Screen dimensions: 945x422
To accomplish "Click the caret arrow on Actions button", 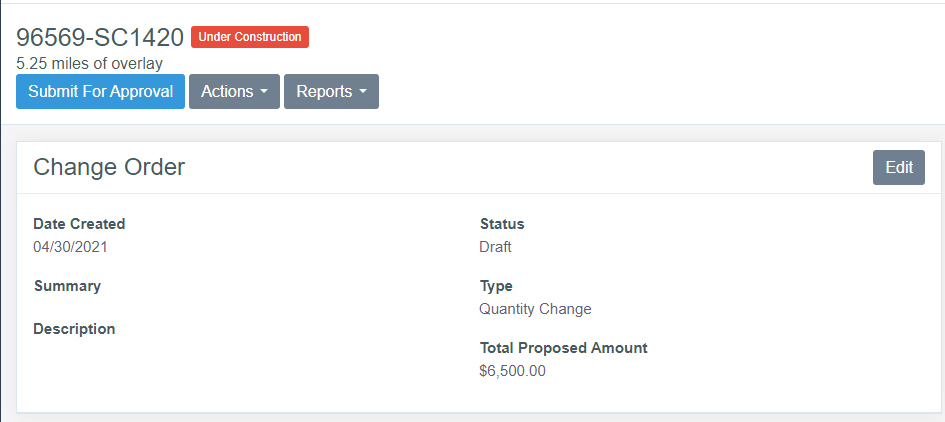I will pos(264,92).
